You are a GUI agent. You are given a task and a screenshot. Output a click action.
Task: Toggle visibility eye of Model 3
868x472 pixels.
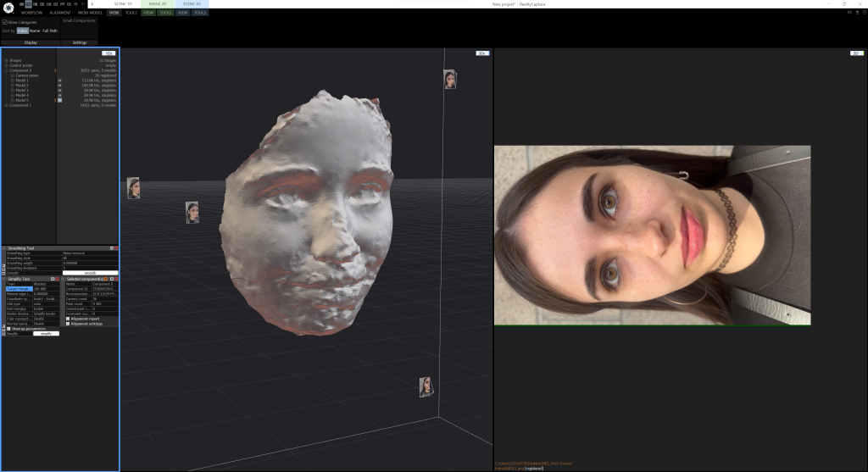tap(60, 90)
